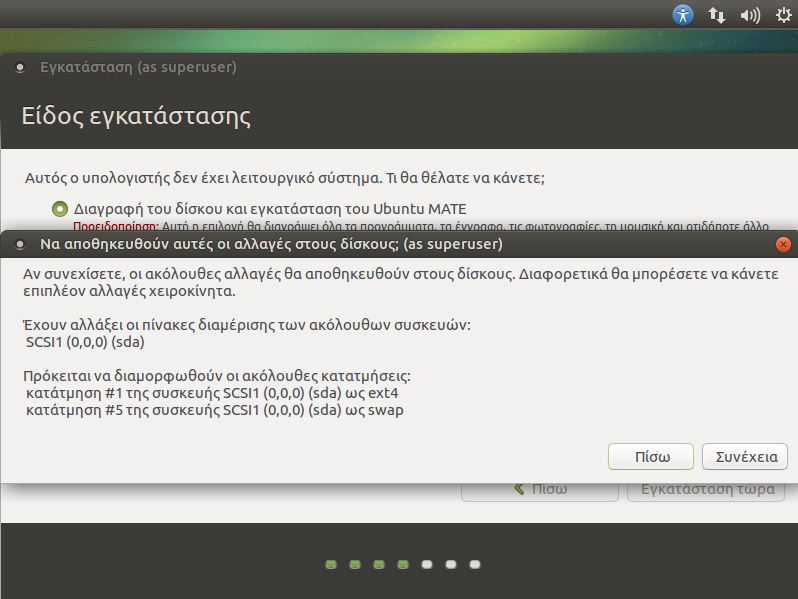This screenshot has width=798, height=599.
Task: Close the disk changes confirmation dialog
Action: [x=783, y=244]
